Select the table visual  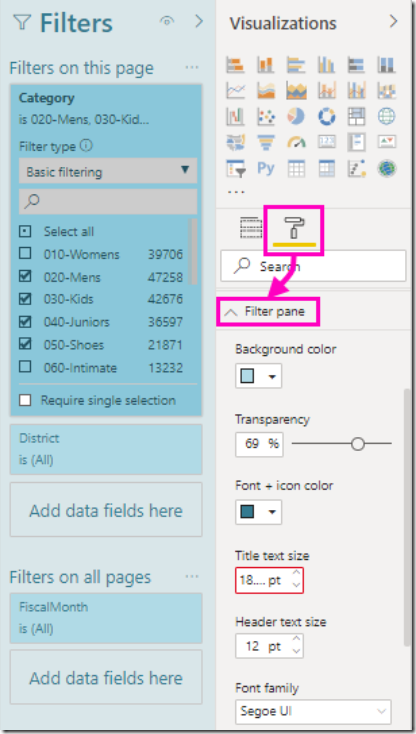coord(296,168)
